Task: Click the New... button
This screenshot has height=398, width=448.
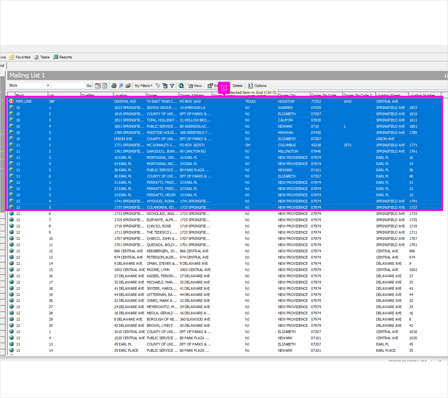Action: 196,86
